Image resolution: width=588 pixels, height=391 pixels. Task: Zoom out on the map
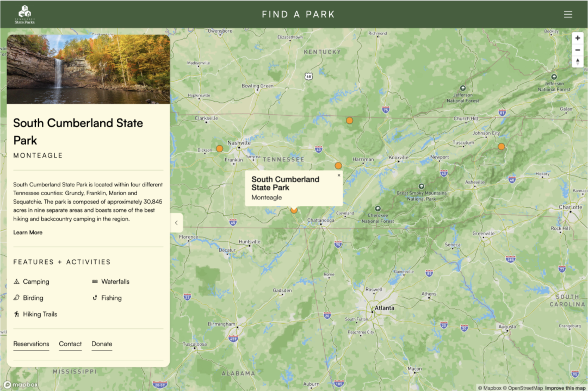click(x=577, y=50)
